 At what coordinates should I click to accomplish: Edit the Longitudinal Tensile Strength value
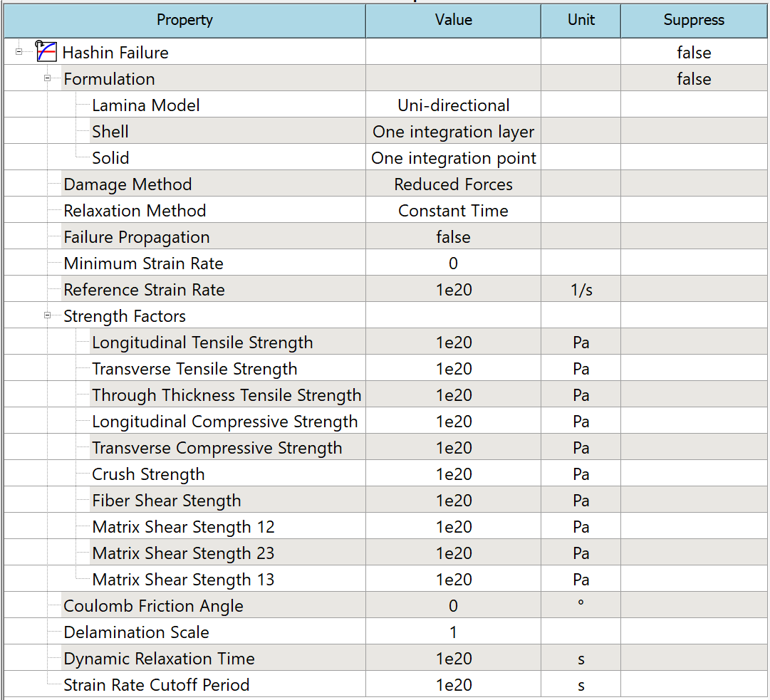(x=453, y=342)
